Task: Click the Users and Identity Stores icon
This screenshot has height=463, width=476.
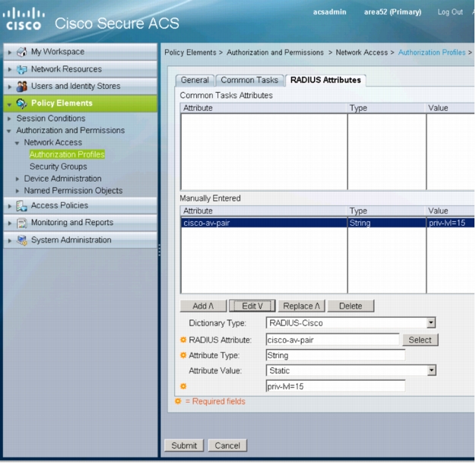Action: [x=22, y=86]
